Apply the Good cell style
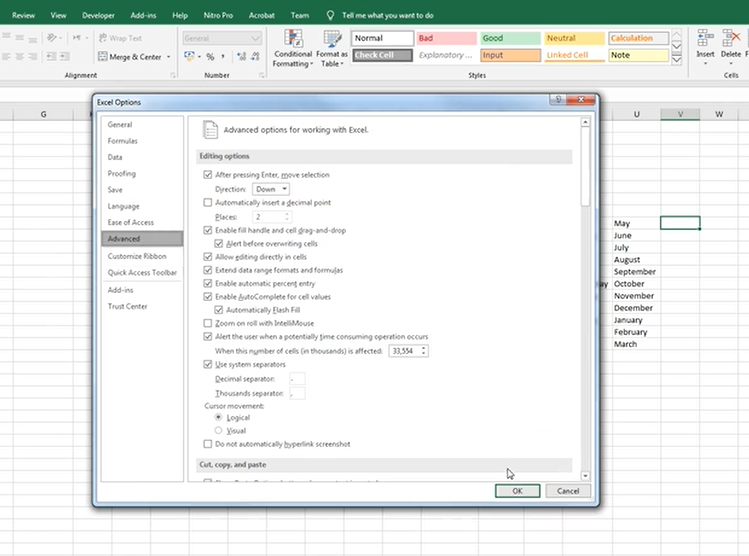The width and height of the screenshot is (749, 556). click(x=510, y=38)
